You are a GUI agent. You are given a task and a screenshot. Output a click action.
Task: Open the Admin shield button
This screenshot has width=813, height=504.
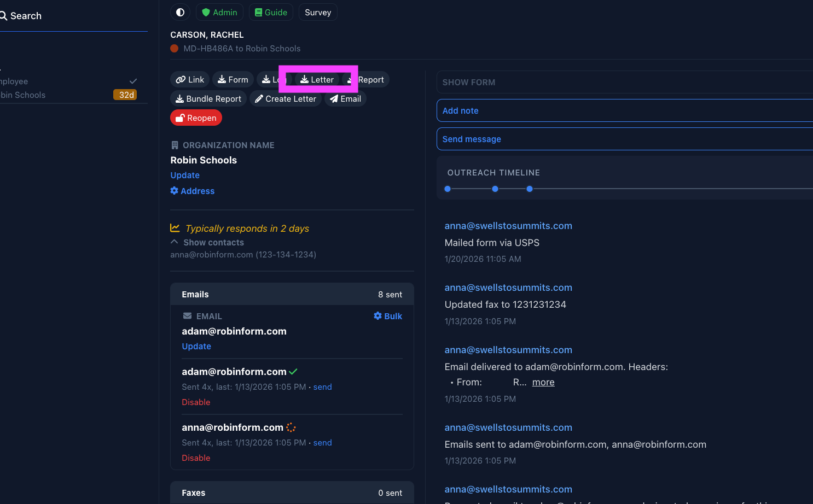click(219, 12)
